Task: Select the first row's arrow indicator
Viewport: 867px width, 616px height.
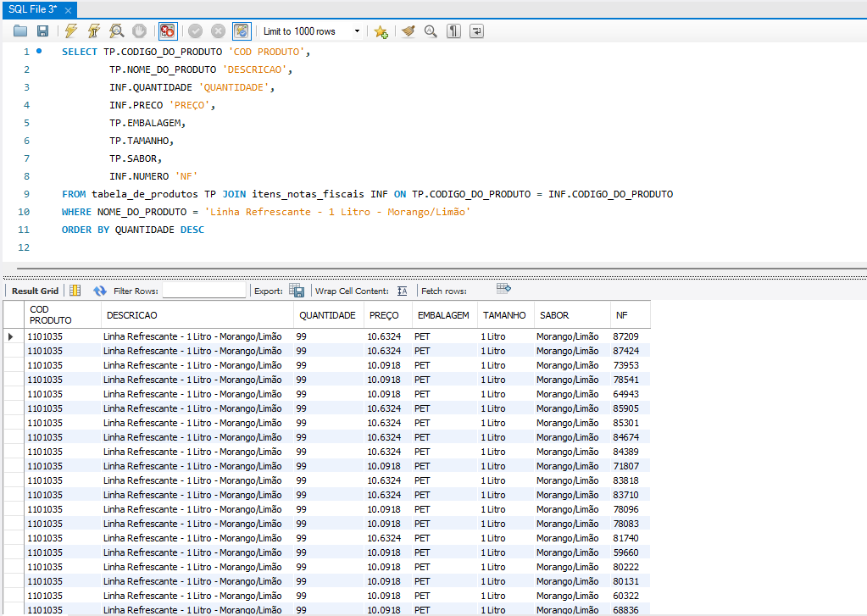Action: pyautogui.click(x=10, y=336)
